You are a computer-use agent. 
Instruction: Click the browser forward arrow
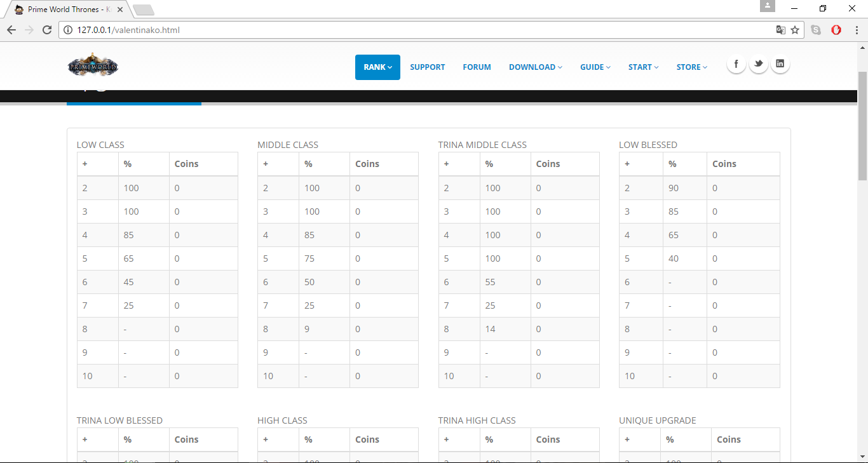tap(29, 30)
